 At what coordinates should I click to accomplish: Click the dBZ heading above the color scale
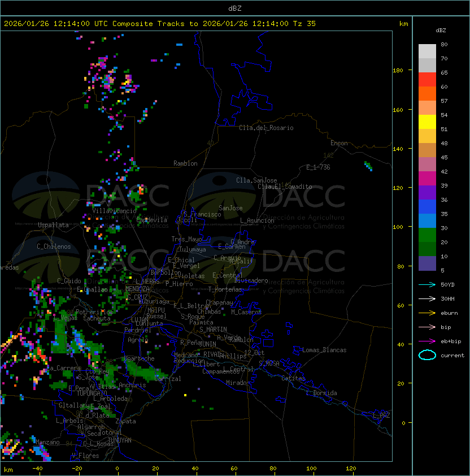coord(441,31)
